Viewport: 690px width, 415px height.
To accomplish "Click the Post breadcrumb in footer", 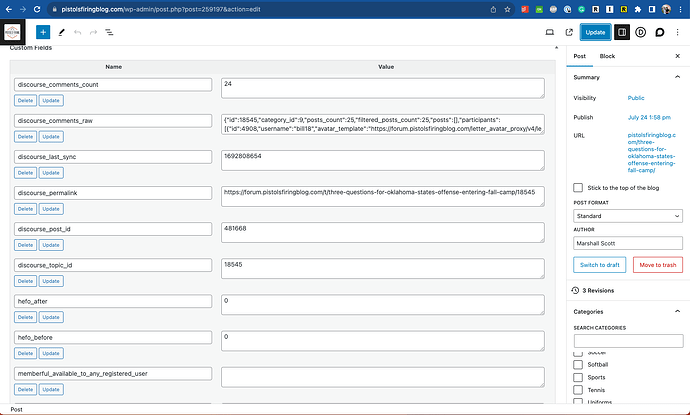I will point(16,409).
